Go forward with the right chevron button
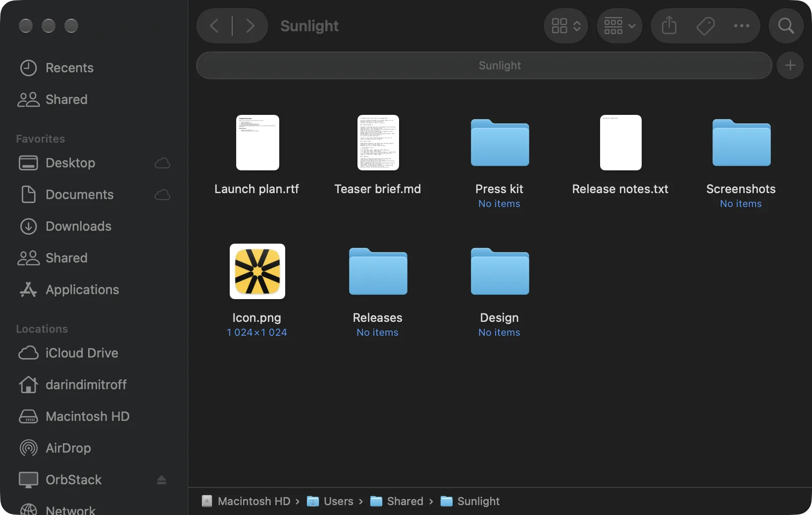The width and height of the screenshot is (812, 515). point(250,26)
